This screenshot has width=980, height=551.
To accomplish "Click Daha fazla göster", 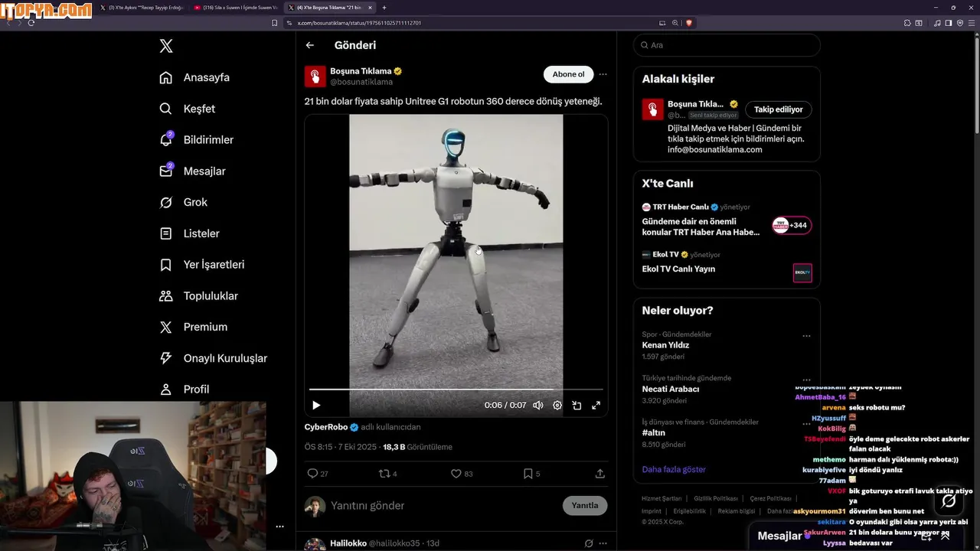I will (674, 469).
